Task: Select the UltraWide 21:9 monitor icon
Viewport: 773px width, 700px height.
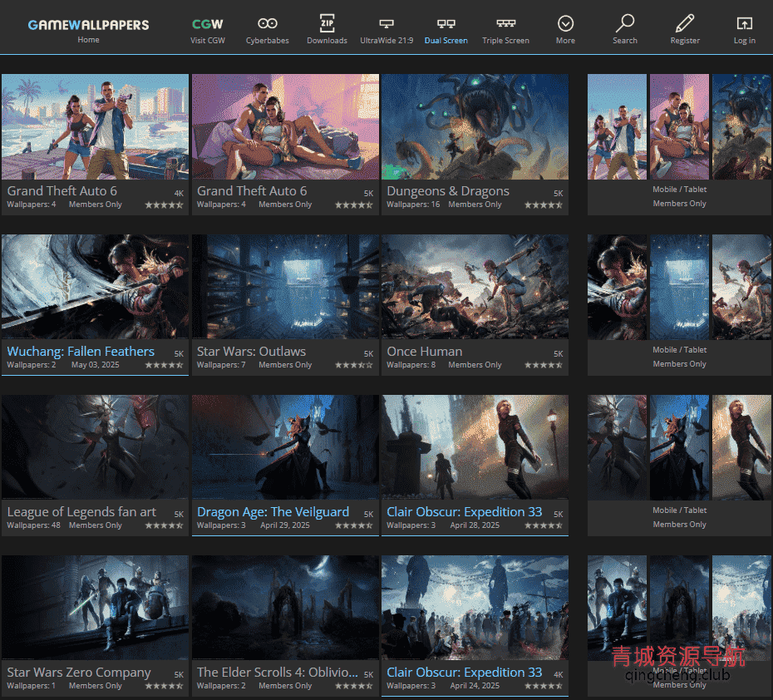Action: (x=386, y=24)
